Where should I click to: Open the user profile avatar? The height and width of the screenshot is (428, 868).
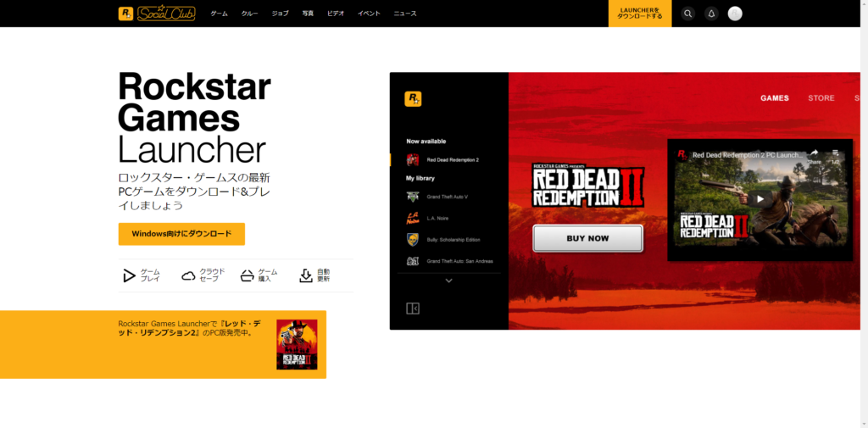coord(735,14)
